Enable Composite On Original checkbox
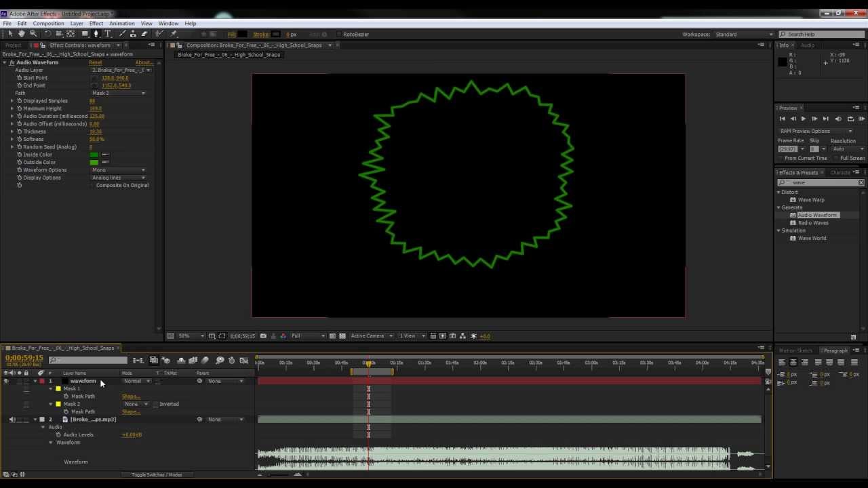 coord(92,185)
